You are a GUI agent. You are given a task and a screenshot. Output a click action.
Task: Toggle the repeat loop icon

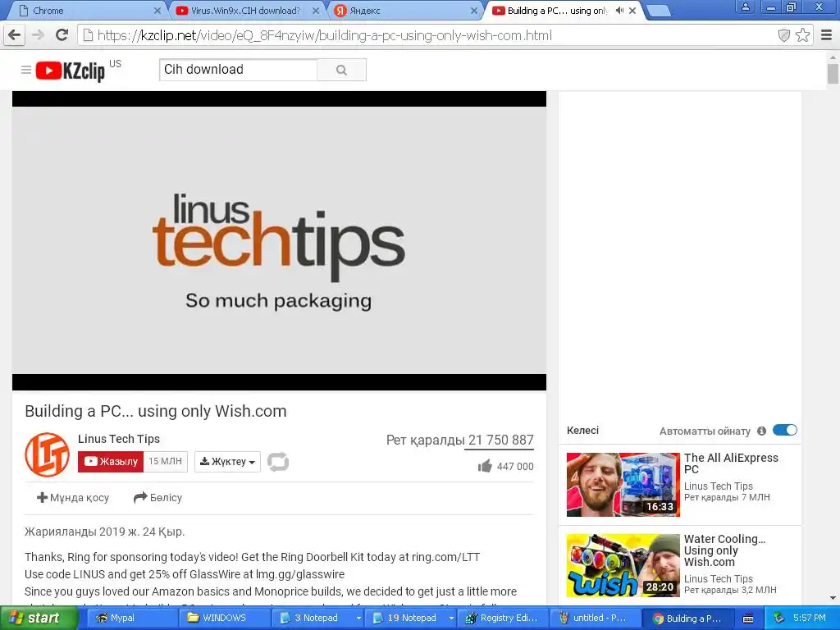pyautogui.click(x=278, y=462)
